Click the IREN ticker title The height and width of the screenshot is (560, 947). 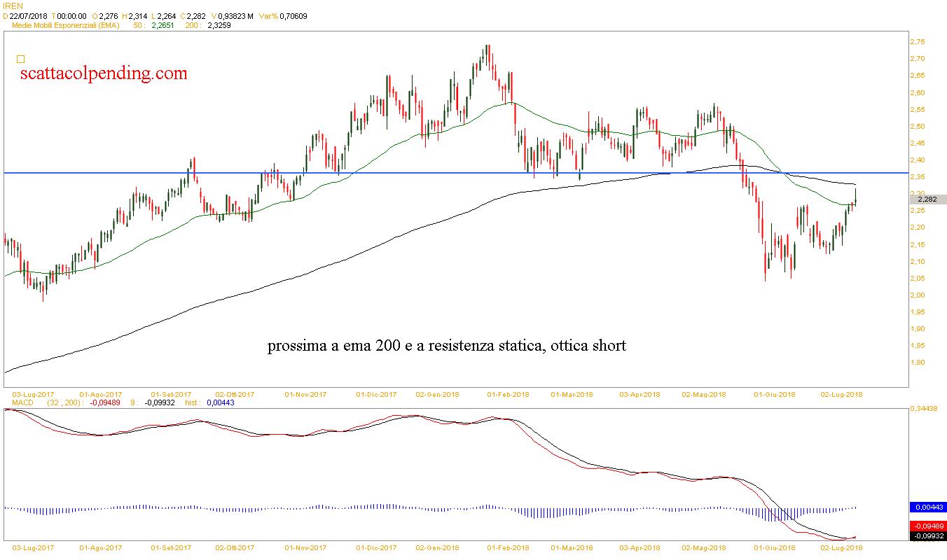coord(13,6)
